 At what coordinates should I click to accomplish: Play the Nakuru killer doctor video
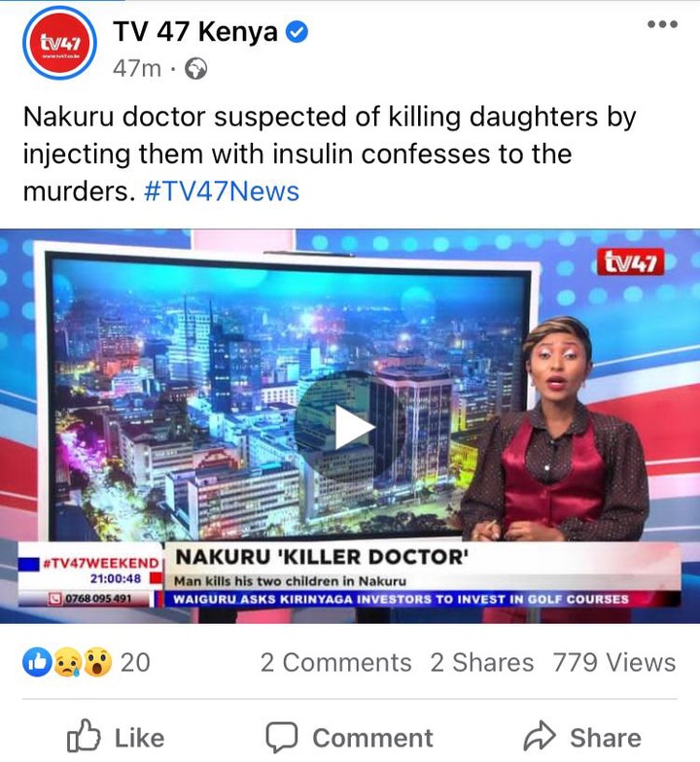click(x=350, y=428)
